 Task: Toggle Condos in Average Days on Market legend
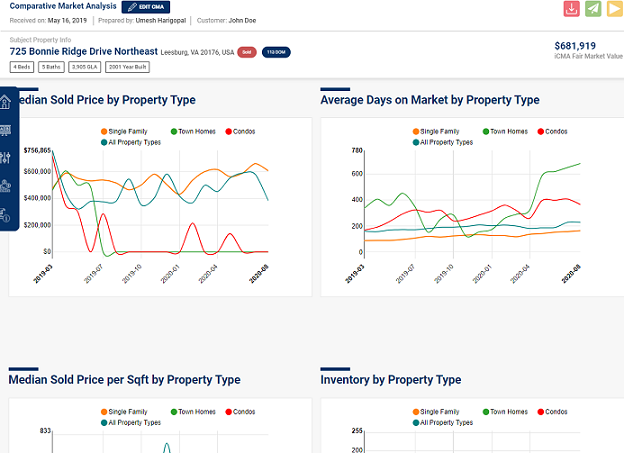click(x=552, y=131)
